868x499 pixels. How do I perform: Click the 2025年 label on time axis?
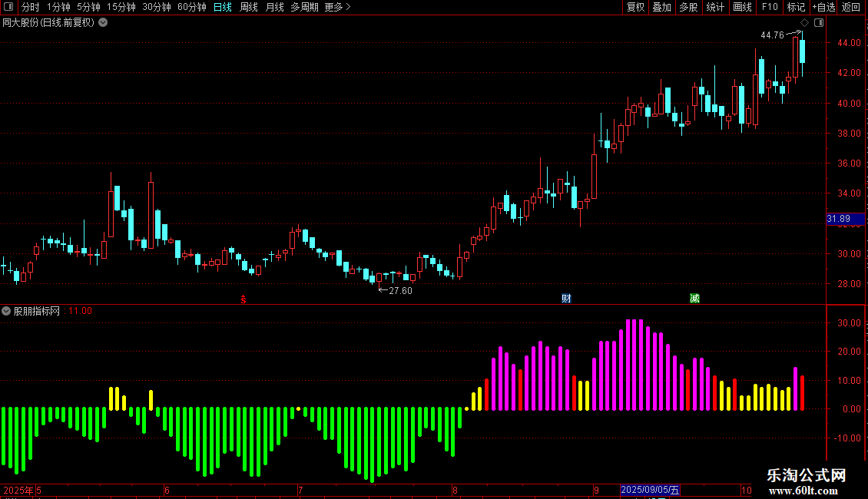[18, 490]
